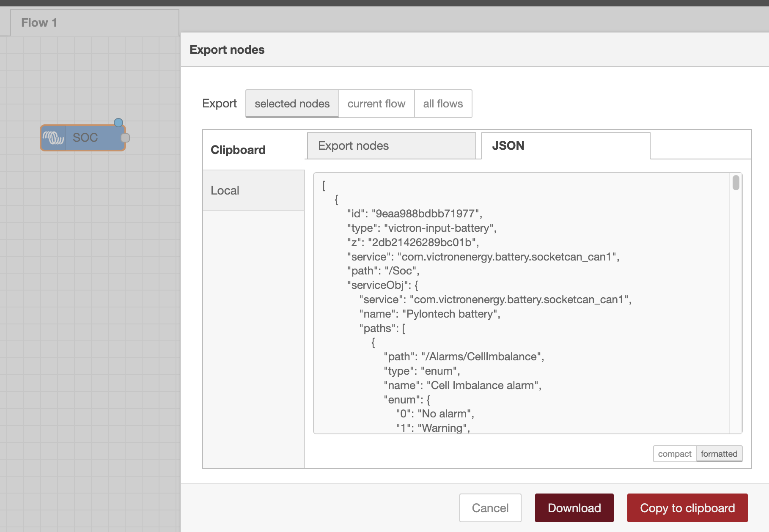Click the "0": "No alarm" line

tap(435, 414)
